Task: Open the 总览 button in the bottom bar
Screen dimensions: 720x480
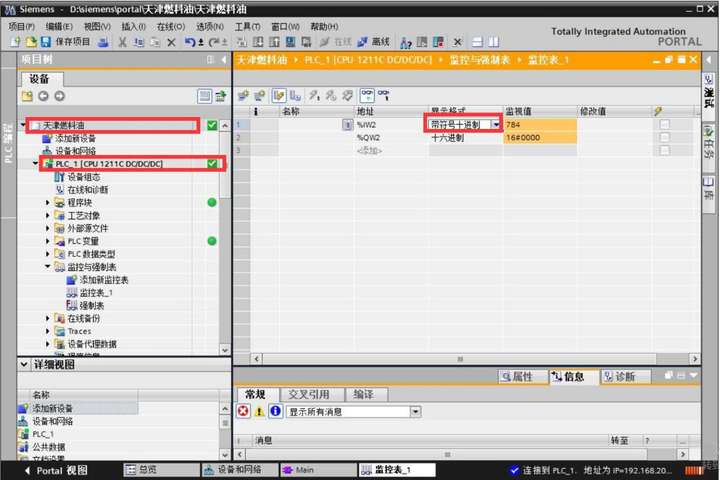Action: tap(161, 470)
